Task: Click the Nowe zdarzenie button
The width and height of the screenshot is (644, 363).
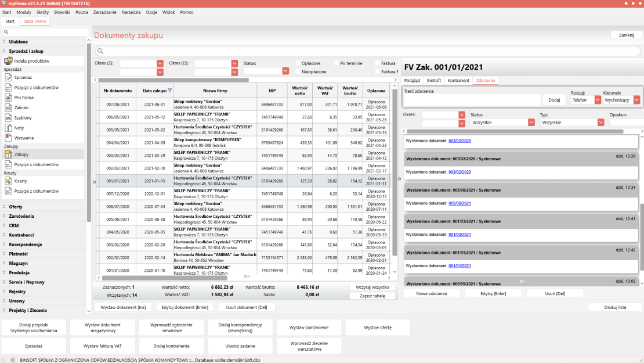Action: pyautogui.click(x=432, y=293)
